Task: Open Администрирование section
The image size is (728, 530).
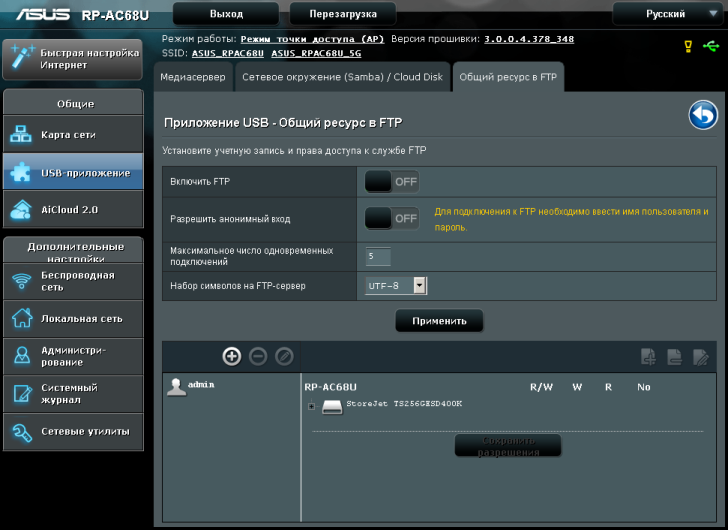Action: click(73, 356)
